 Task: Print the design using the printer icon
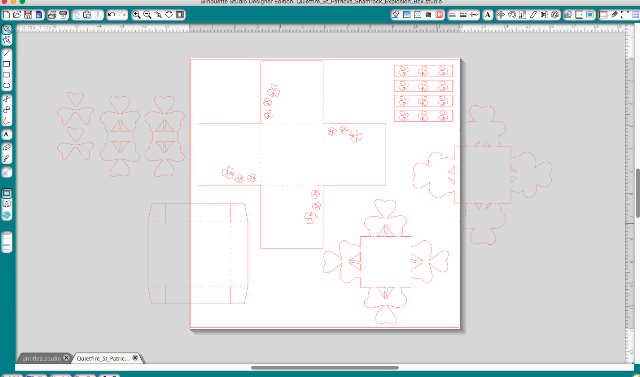(52, 15)
